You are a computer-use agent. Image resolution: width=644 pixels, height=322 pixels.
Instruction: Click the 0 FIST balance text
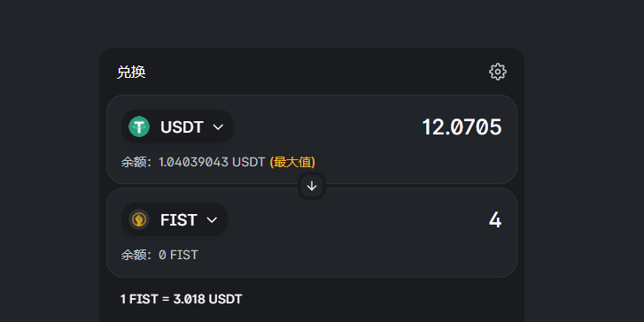[x=178, y=255]
